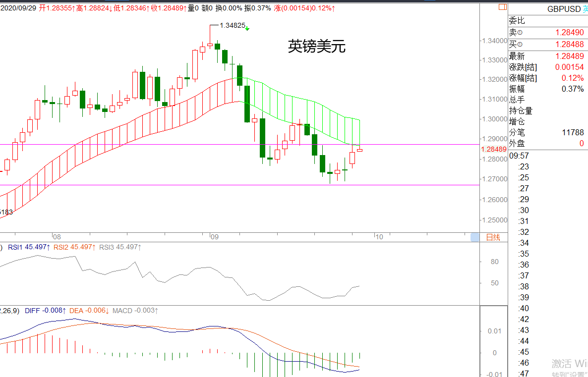Click the RSI3 45.497 indicator label
588x377 pixels.
120,247
